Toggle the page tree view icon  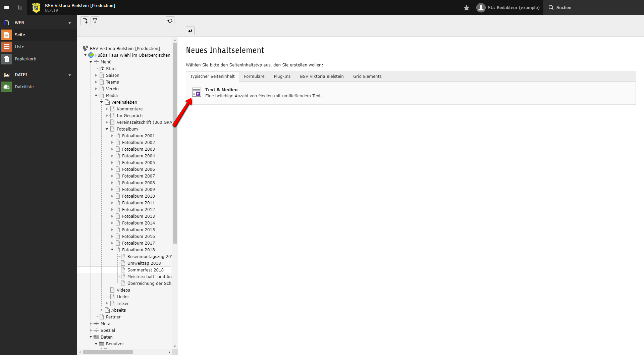coord(20,7)
